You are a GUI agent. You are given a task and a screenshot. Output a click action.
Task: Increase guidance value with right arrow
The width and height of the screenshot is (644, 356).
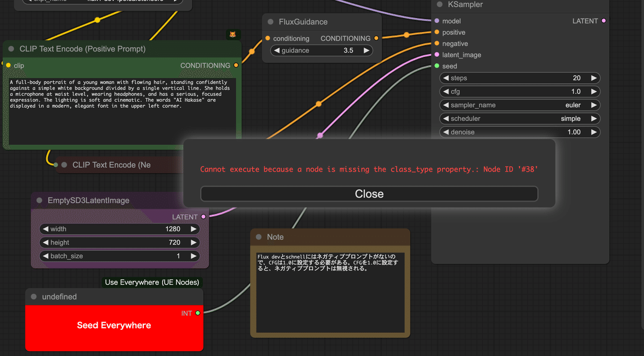[367, 50]
